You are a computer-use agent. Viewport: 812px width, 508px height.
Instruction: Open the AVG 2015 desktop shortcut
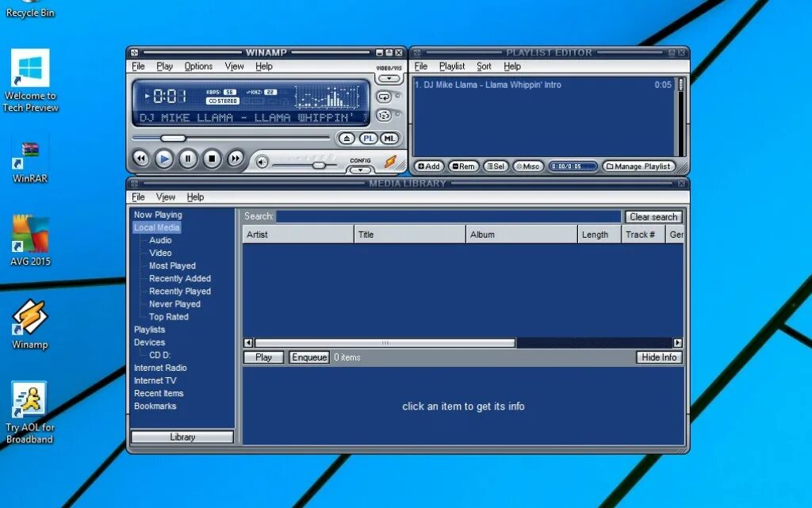[x=30, y=241]
